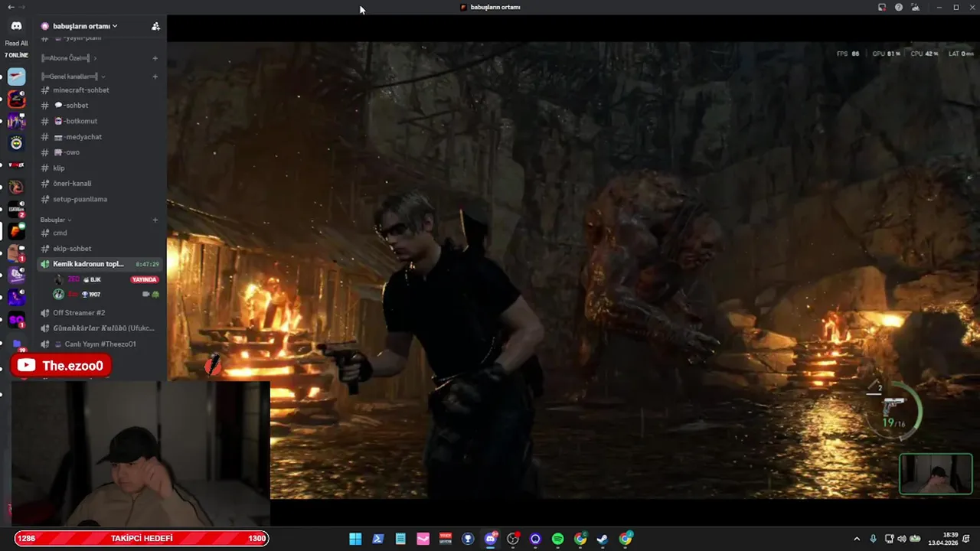Click the FPS counter in stream overlay
Image resolution: width=980 pixels, height=551 pixels.
(848, 54)
